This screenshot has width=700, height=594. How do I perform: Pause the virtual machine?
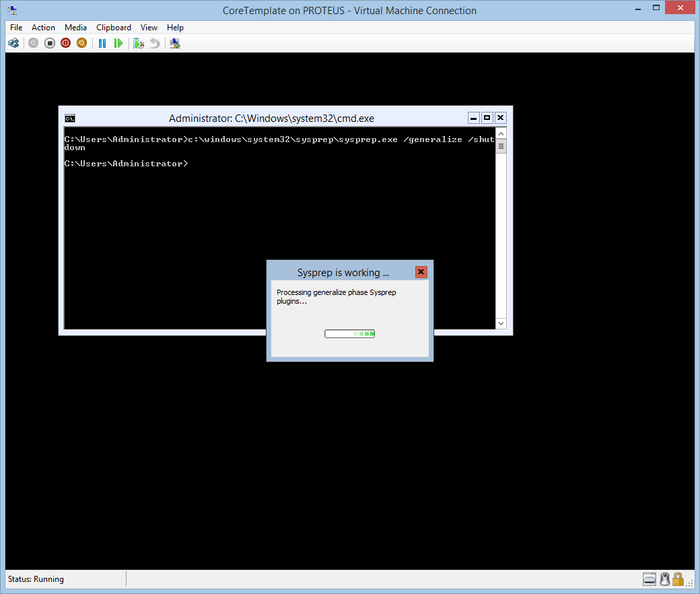coord(102,43)
